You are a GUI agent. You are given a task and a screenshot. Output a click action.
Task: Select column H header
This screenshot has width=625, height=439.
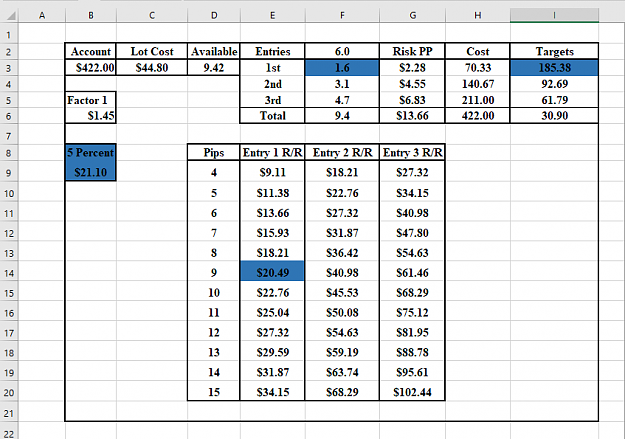(478, 16)
